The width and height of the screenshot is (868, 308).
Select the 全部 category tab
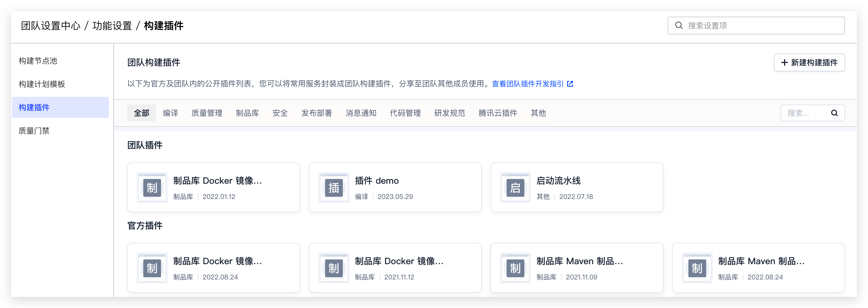[142, 113]
